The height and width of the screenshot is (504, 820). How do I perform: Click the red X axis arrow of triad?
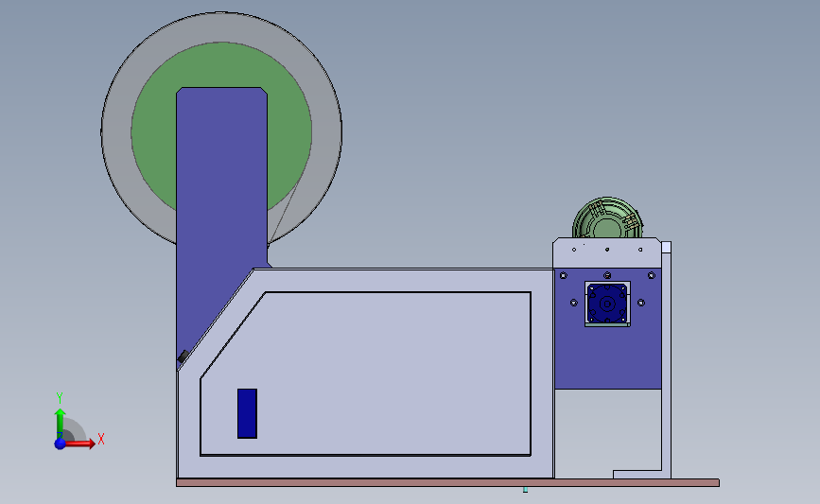pos(81,443)
